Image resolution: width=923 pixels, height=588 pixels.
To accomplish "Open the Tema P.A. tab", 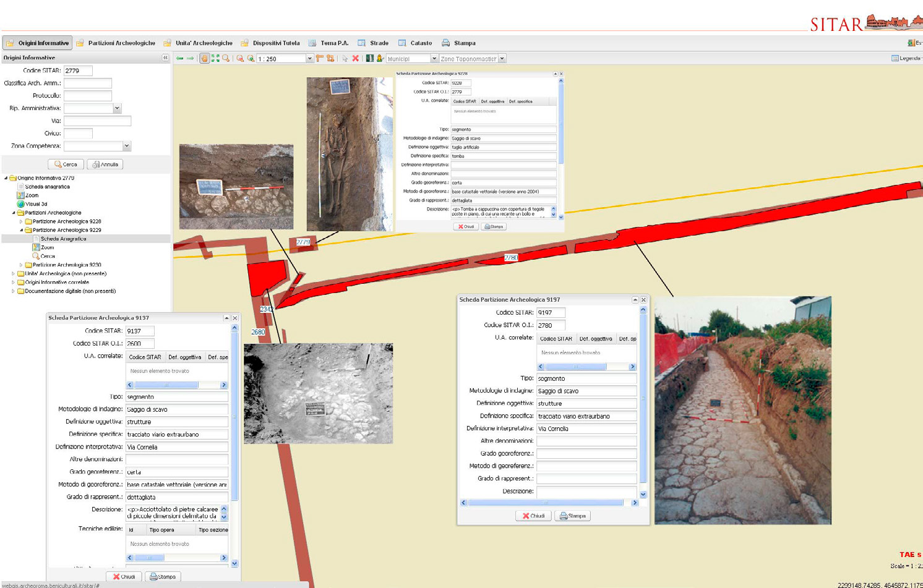I will [328, 43].
